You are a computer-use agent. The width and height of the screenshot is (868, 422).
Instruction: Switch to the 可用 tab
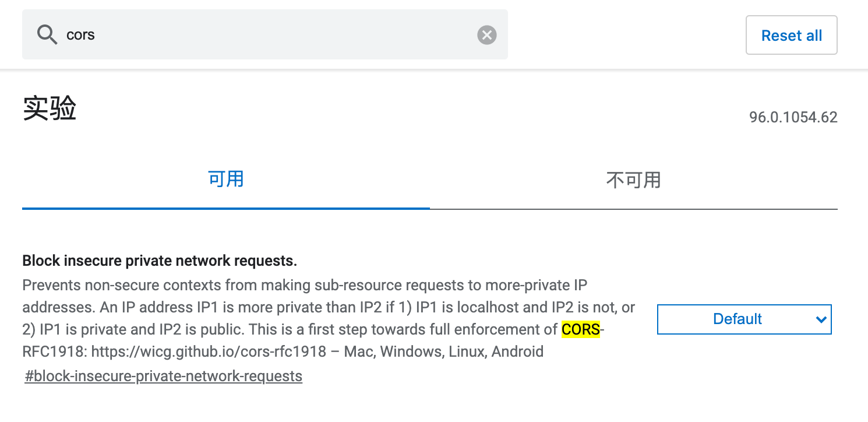pos(225,180)
